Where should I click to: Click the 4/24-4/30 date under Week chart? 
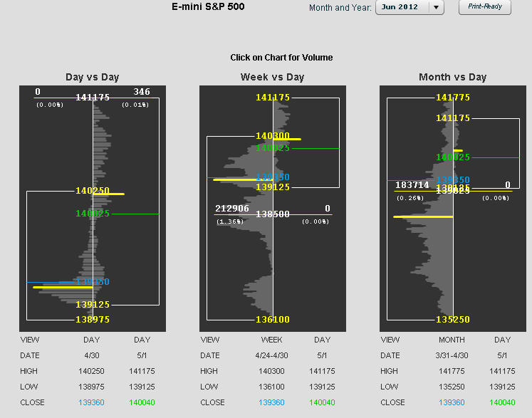(271, 355)
